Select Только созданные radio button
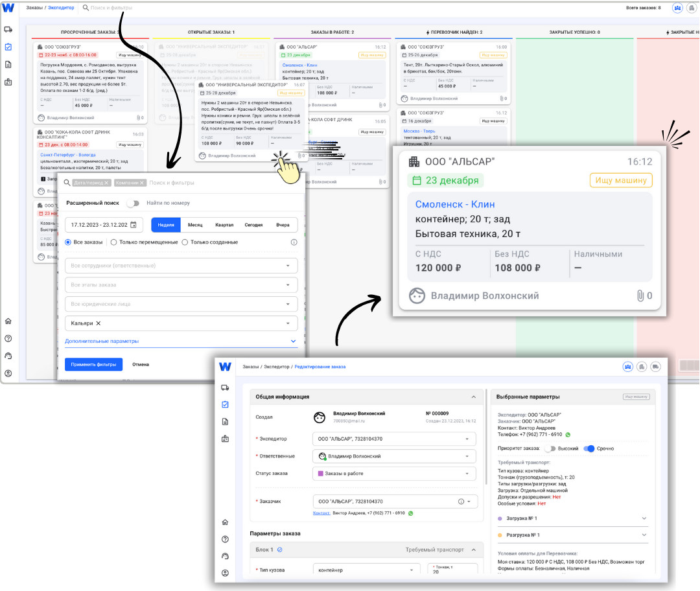The height and width of the screenshot is (591, 700). pos(185,242)
